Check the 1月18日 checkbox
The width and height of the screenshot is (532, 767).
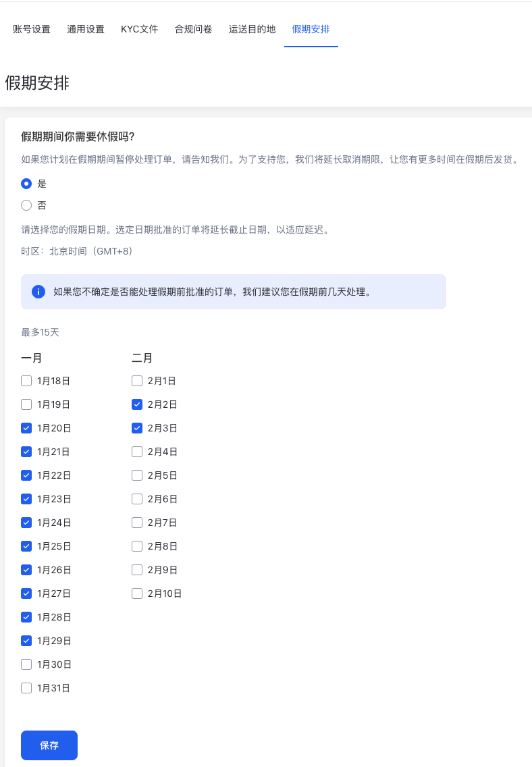coord(26,380)
